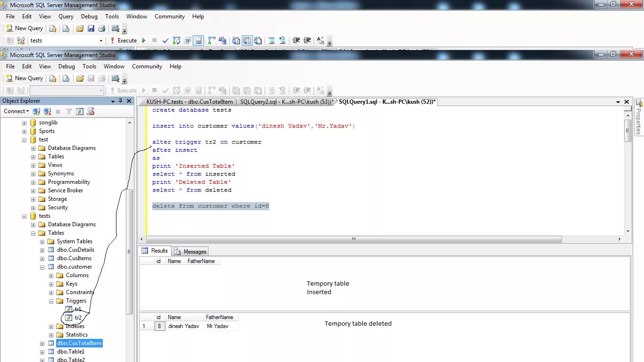Screen dimensions: 644x362
Task: Open the Connect dropdown in Object Explorer
Action: click(x=17, y=111)
